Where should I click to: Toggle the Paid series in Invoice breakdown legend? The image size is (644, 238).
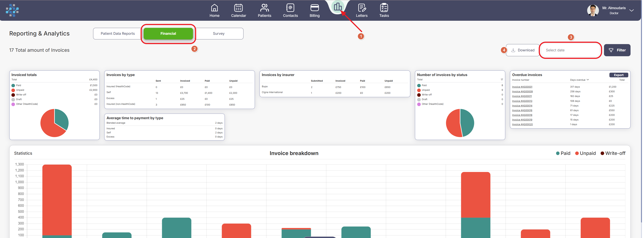coord(563,153)
